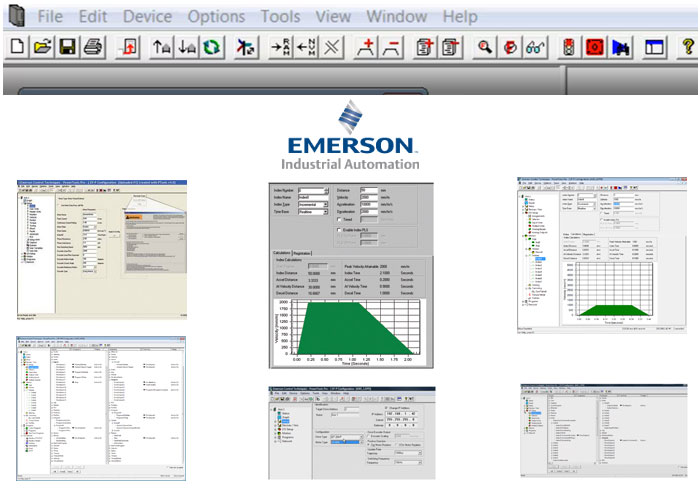The width and height of the screenshot is (700, 500).
Task: Click the application icon left of File menu
Action: (x=17, y=16)
